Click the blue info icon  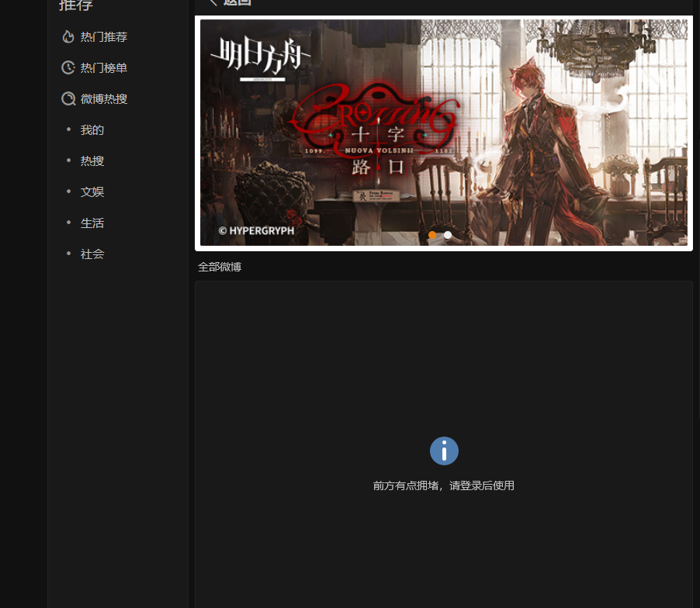(x=444, y=451)
